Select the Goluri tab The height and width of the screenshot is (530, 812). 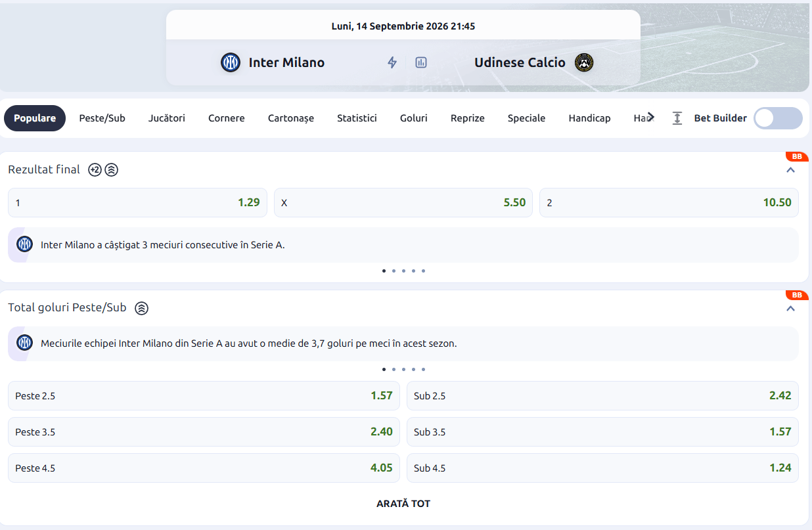pyautogui.click(x=414, y=118)
